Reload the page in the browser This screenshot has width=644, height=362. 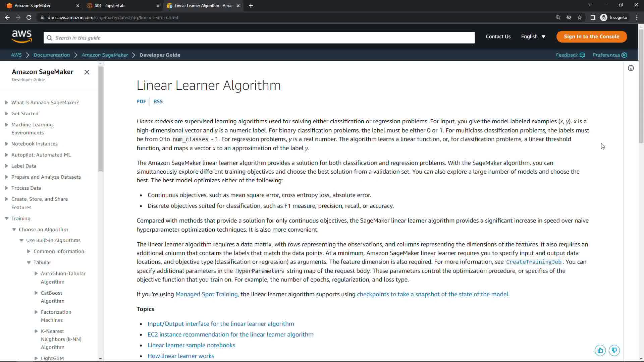coord(29,17)
